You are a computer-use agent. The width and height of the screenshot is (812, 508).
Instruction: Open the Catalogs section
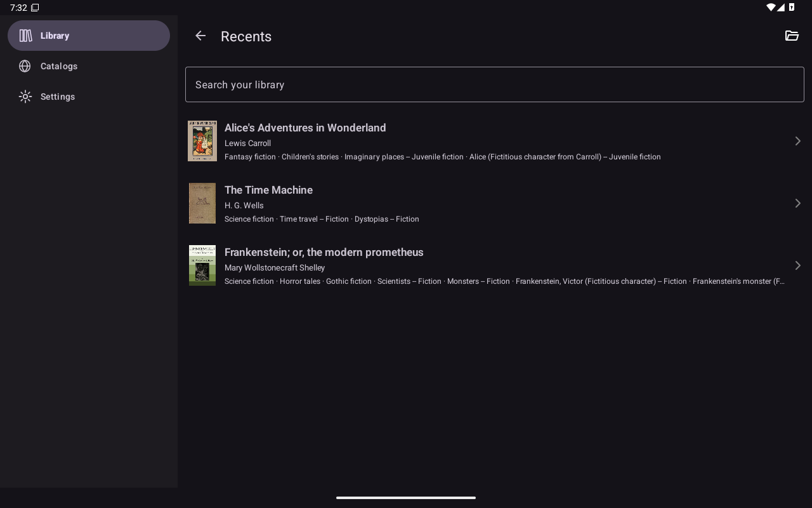89,66
